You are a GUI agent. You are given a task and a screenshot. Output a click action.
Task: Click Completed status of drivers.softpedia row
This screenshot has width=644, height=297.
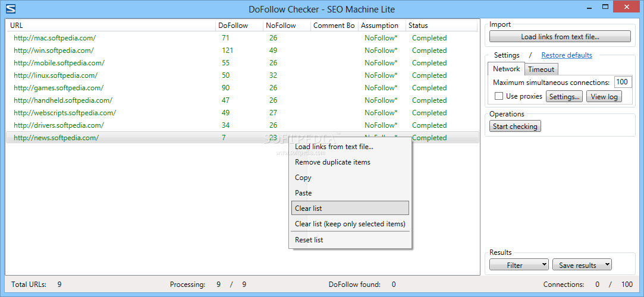pyautogui.click(x=429, y=125)
